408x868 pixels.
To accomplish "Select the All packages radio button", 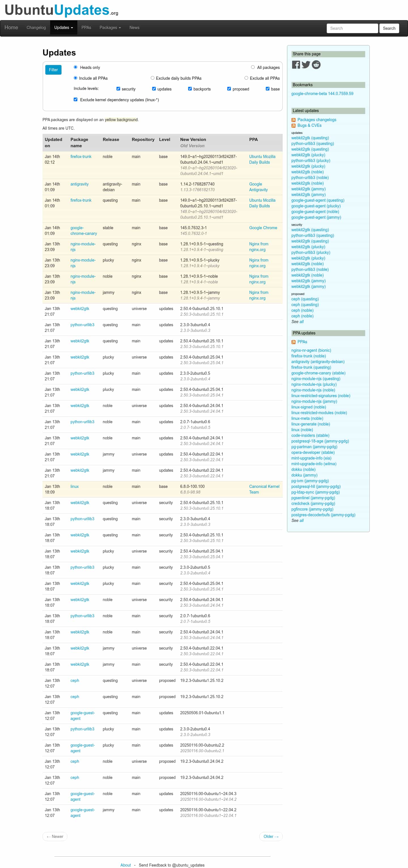I will click(253, 67).
